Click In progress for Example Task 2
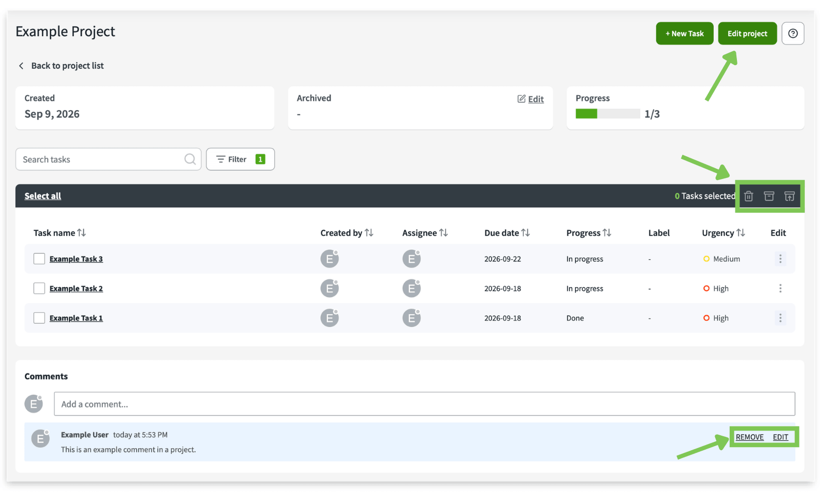The width and height of the screenshot is (828, 504). [585, 288]
